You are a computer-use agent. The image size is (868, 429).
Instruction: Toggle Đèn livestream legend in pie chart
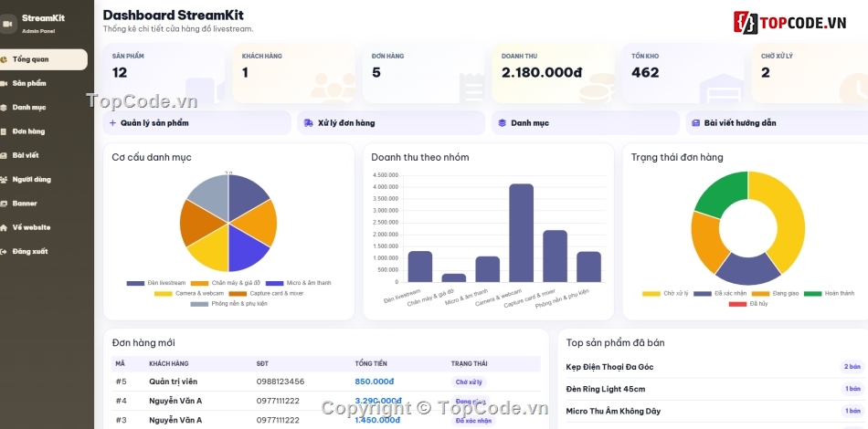click(x=156, y=283)
